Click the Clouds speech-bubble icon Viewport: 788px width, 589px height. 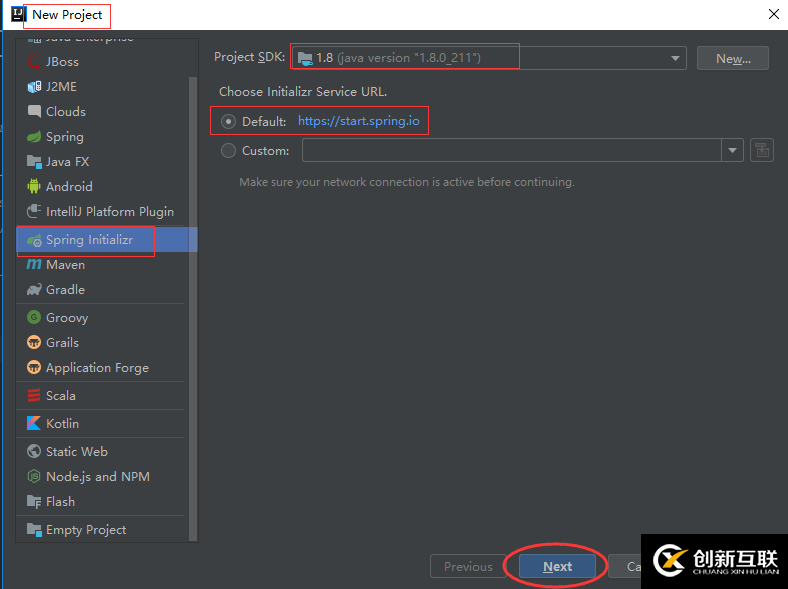pyautogui.click(x=34, y=111)
